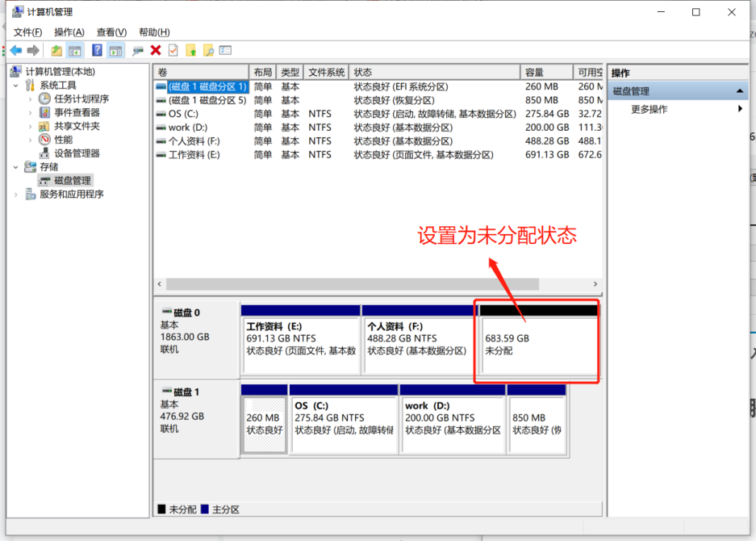The image size is (756, 541).
Task: Open Help with the blue question mark icon
Action: pyautogui.click(x=97, y=50)
